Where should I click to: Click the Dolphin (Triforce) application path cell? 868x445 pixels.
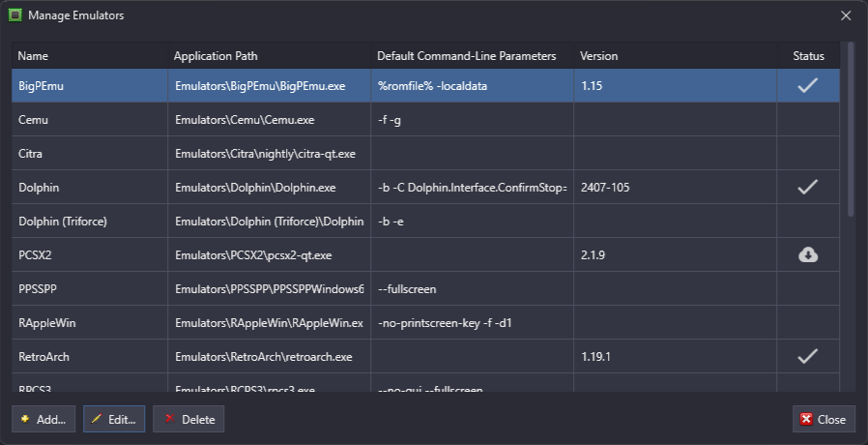pos(269,222)
